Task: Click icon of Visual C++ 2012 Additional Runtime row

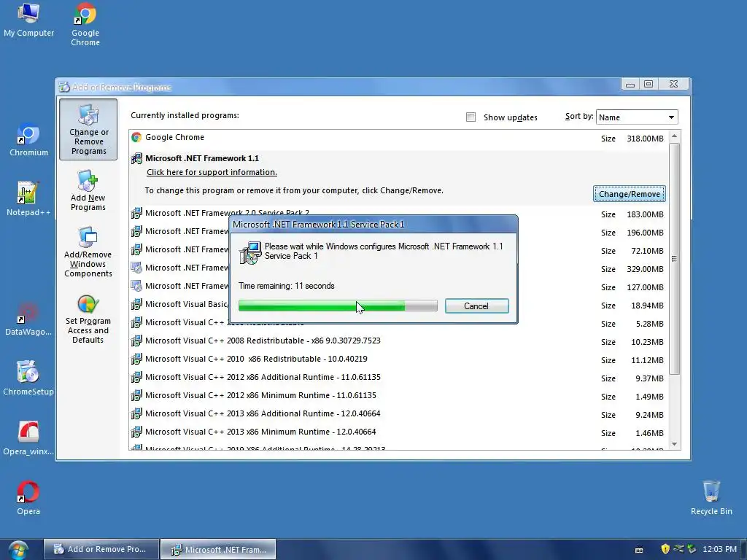Action: [136, 377]
